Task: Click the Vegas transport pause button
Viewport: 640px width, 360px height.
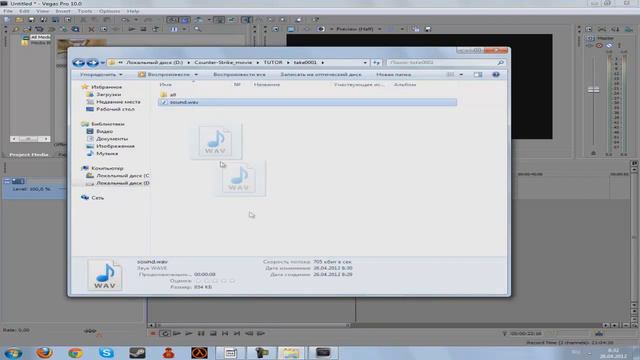Action: [x=201, y=333]
